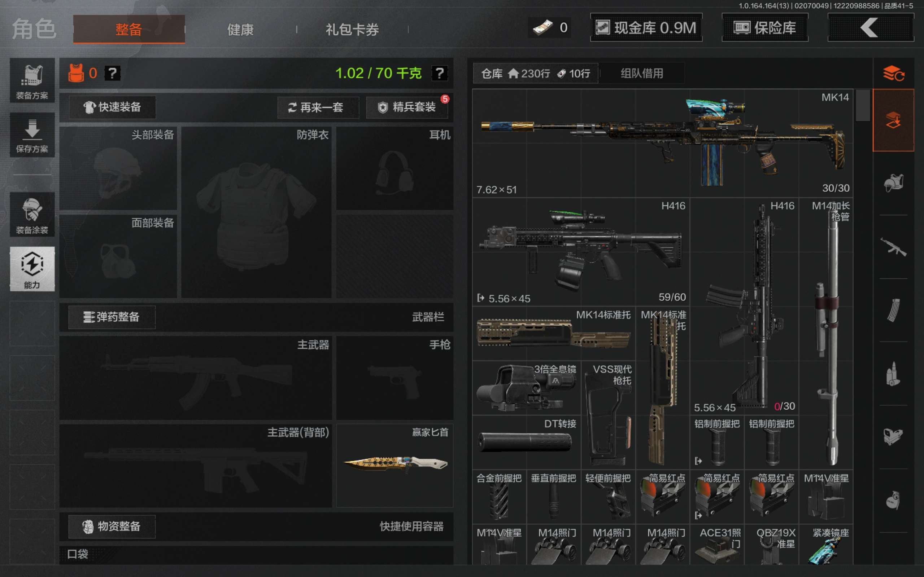The height and width of the screenshot is (577, 924).
Task: Open 弹药整备 ammo preparation
Action: point(112,317)
